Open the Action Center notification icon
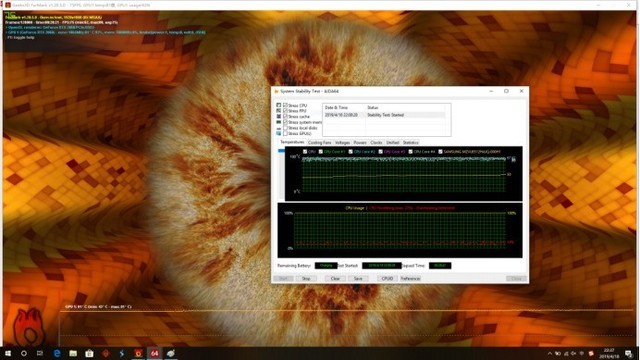Viewport: 640px width, 360px height. [629, 353]
